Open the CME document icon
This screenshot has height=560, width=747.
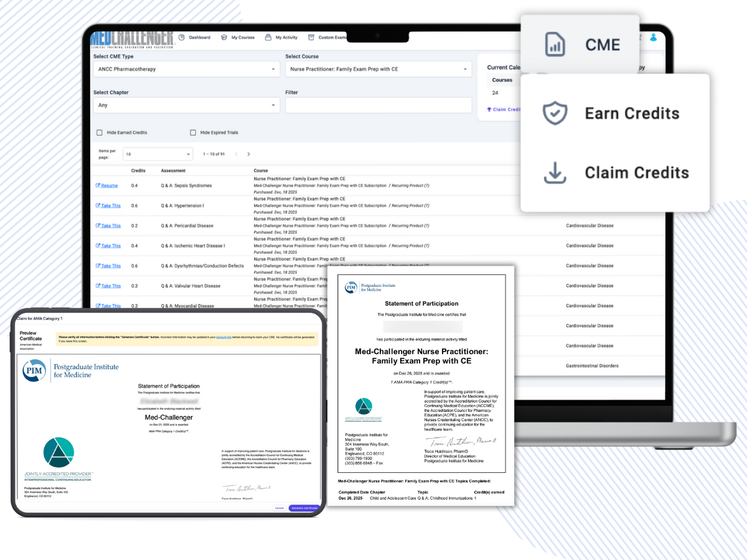(554, 44)
